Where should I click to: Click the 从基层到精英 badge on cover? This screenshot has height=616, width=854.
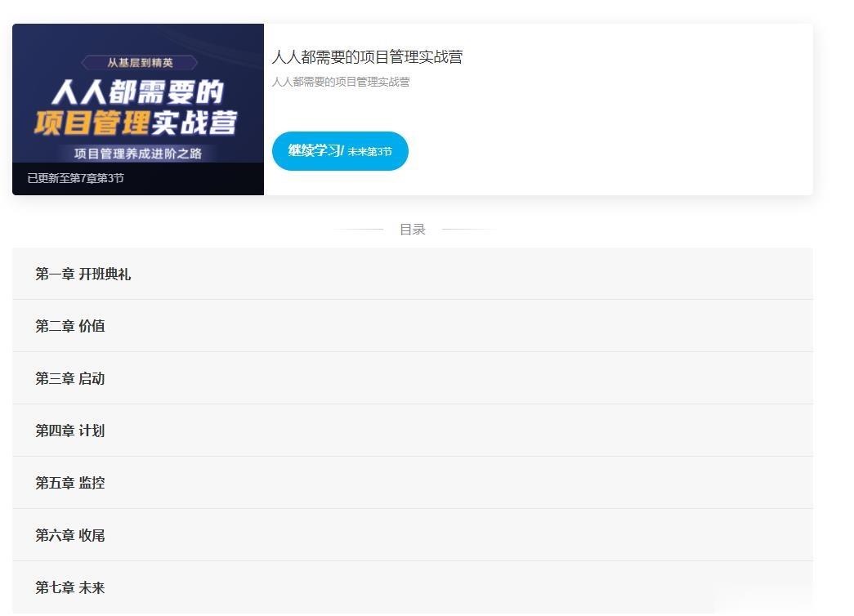pos(140,63)
